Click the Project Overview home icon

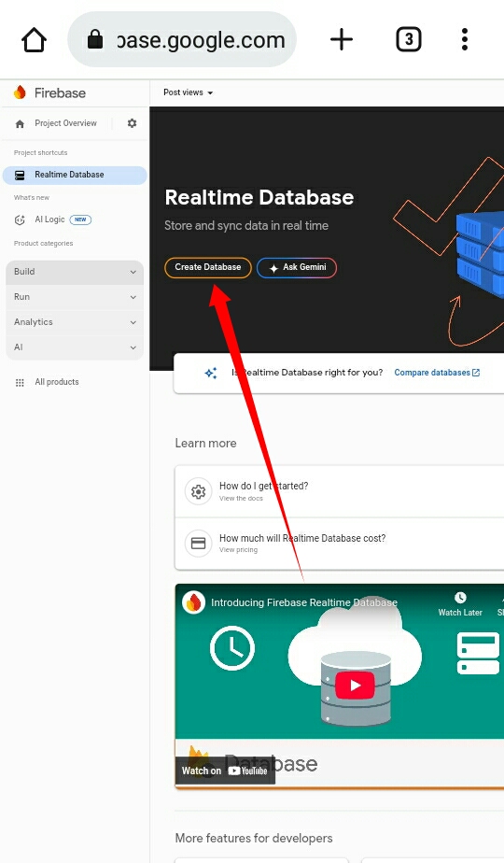20,124
